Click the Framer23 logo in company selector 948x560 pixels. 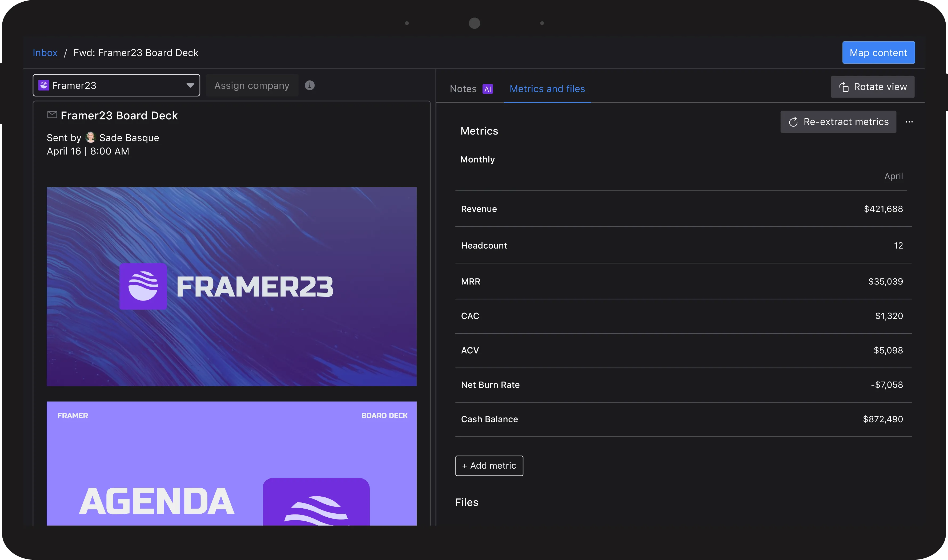point(44,85)
